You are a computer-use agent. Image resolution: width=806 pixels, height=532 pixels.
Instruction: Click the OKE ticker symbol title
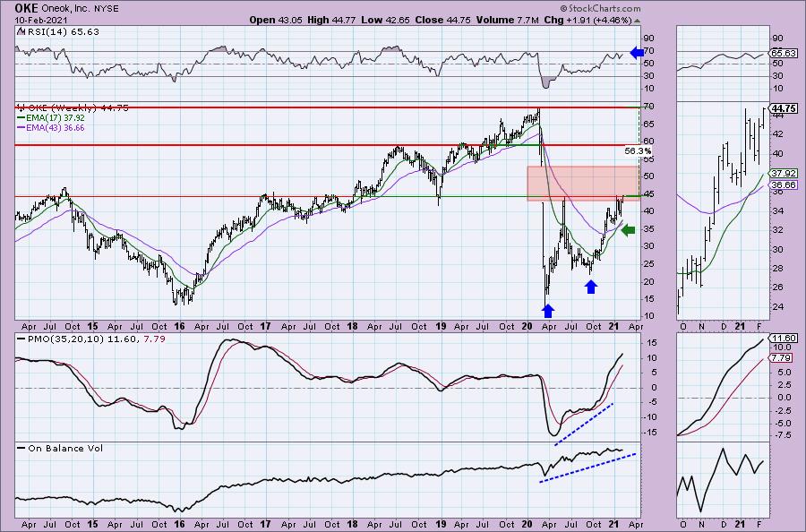click(x=26, y=8)
